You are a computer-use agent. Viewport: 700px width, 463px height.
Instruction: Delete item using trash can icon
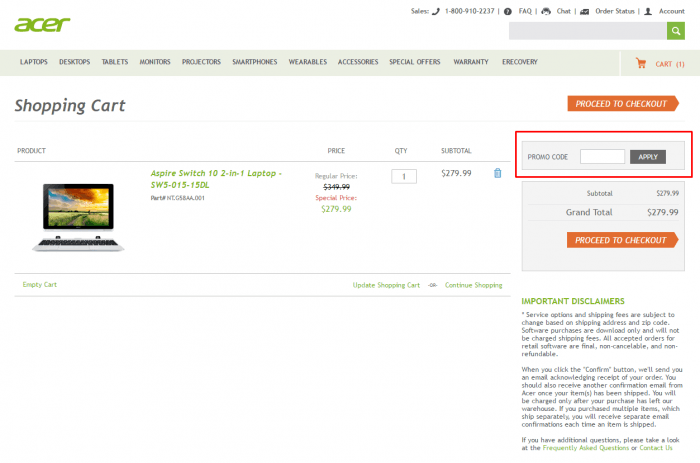tap(498, 173)
